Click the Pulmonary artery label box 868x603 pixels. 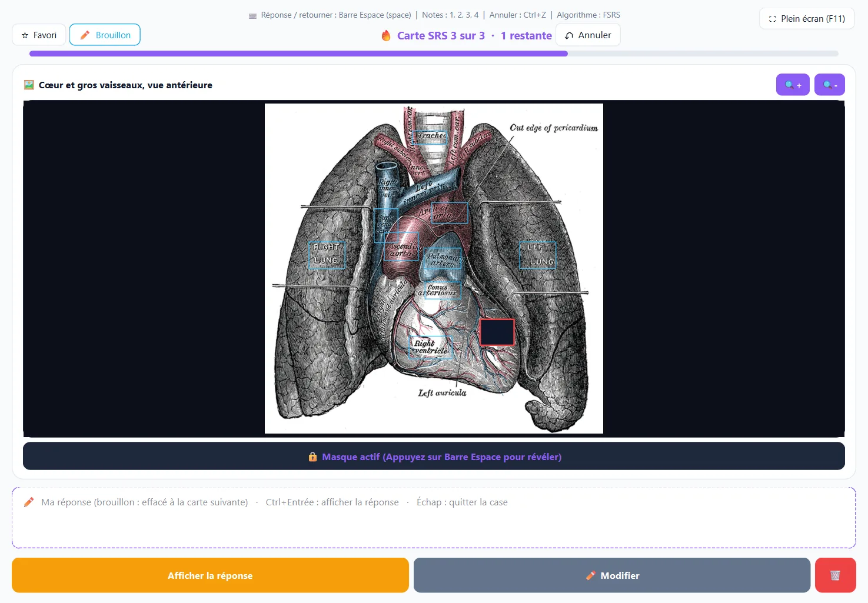click(443, 259)
